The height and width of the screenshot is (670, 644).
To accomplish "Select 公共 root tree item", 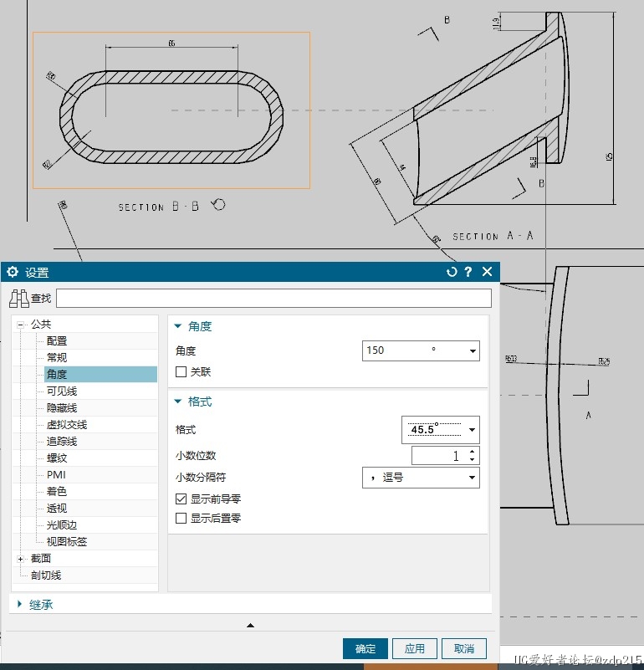I will [x=41, y=325].
